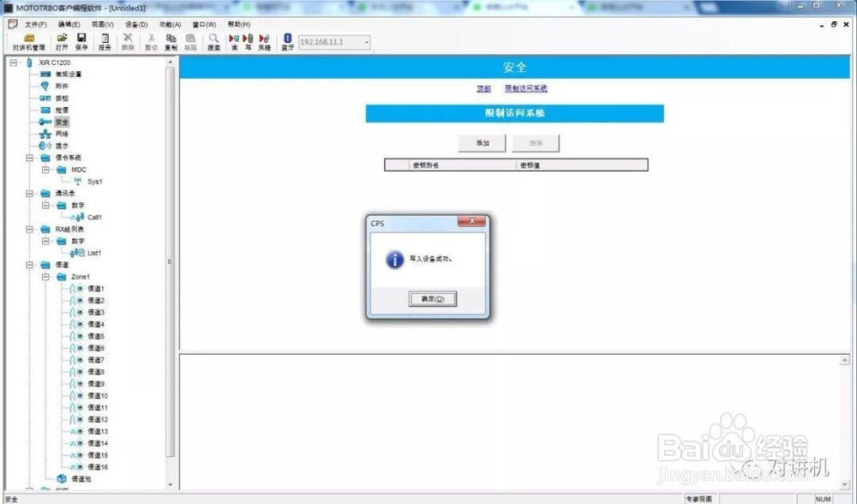Click the 读 read-radio toolbar icon

tap(234, 42)
